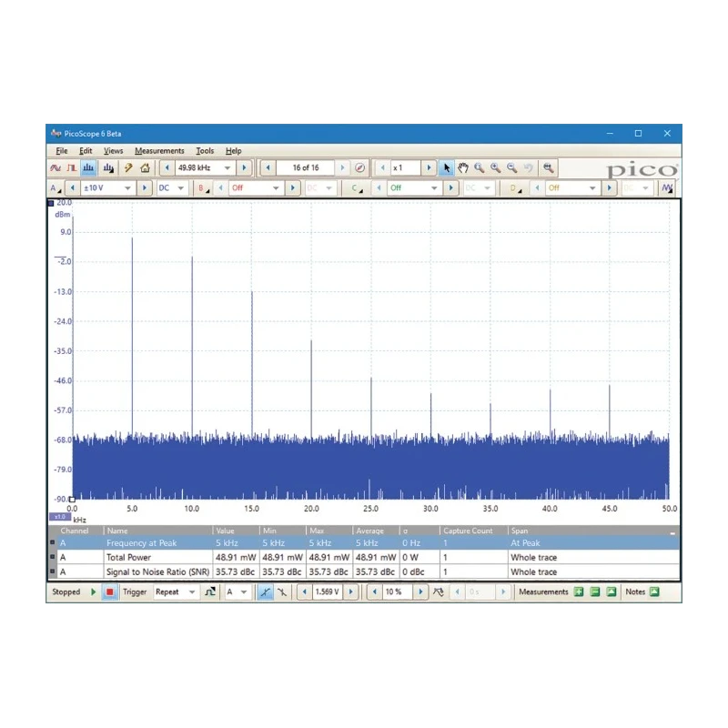Increase Channel A ±10 V range
The image size is (728, 728).
(145, 188)
